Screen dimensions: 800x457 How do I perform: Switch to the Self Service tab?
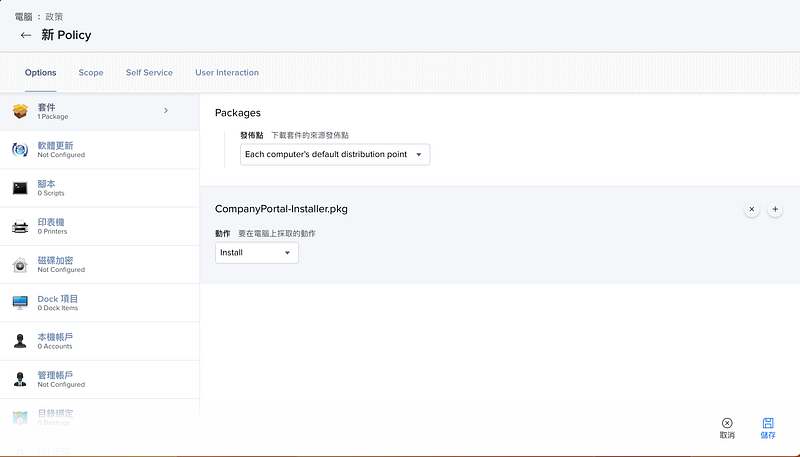[x=149, y=73]
